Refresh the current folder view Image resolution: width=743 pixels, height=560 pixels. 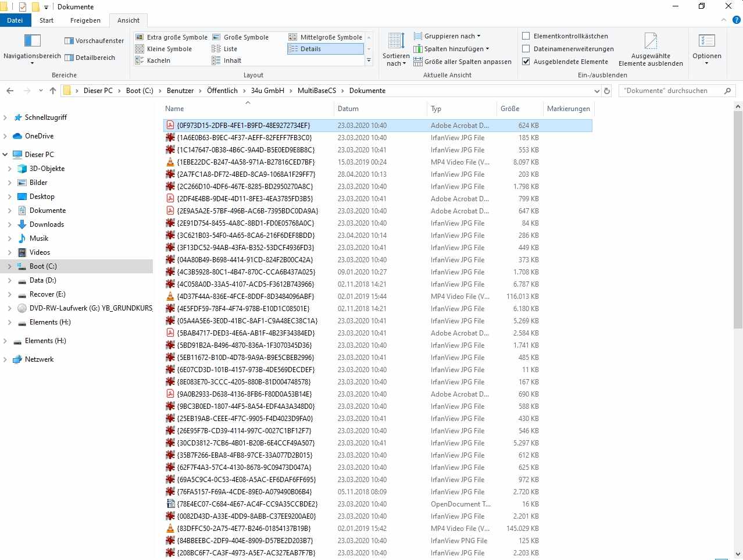(x=607, y=91)
